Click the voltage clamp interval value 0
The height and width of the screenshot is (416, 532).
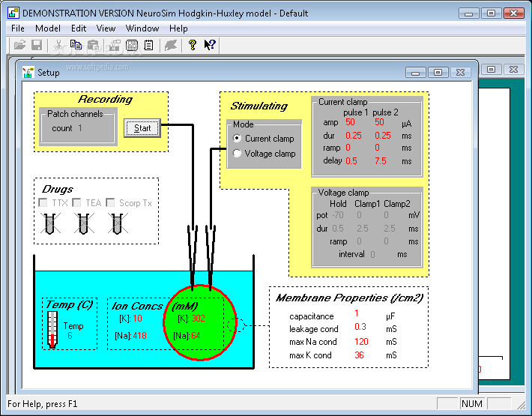pos(372,255)
